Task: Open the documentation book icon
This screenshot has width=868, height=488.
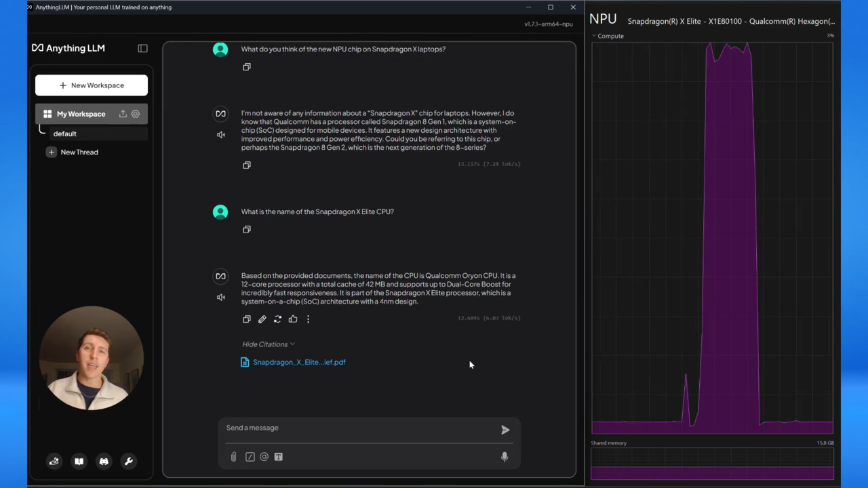Action: 79,462
